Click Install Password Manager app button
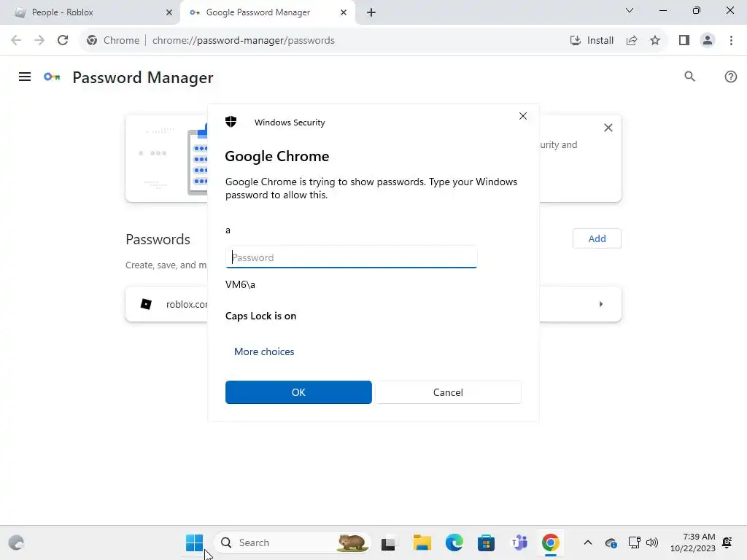747x560 pixels. coord(592,41)
